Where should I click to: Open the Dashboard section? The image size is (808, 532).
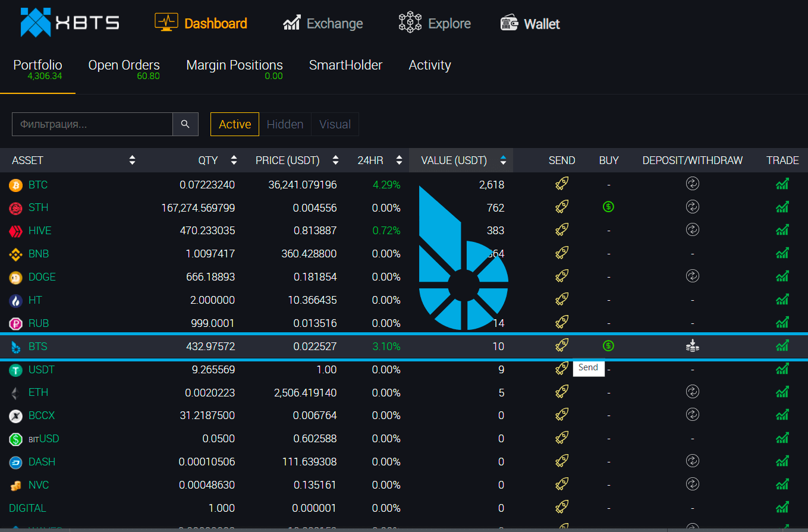[x=201, y=23]
